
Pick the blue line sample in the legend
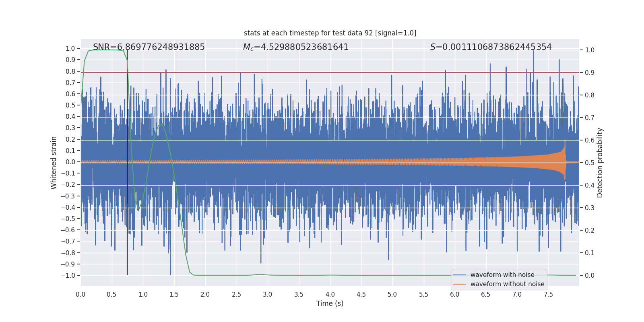click(460, 275)
